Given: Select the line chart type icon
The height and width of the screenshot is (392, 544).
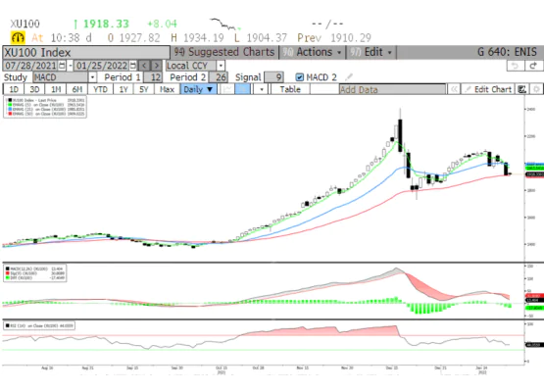Looking at the screenshot, I should pos(227,89).
